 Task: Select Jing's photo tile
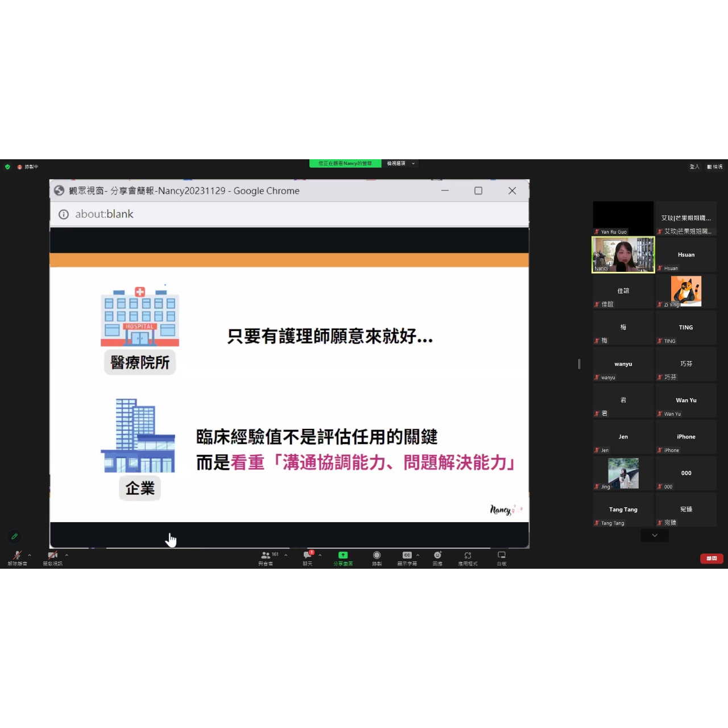623,473
